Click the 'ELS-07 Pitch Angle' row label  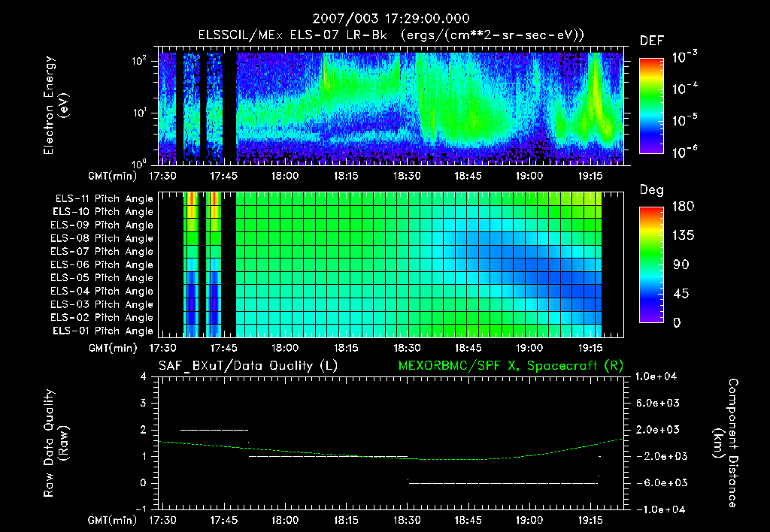102,251
